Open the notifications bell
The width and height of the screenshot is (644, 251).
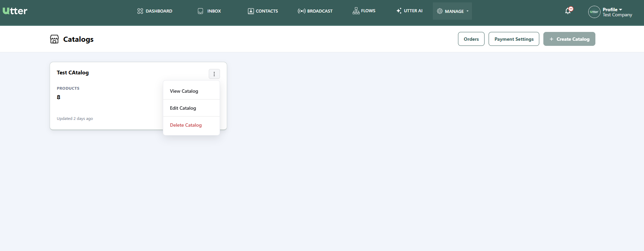(569, 11)
